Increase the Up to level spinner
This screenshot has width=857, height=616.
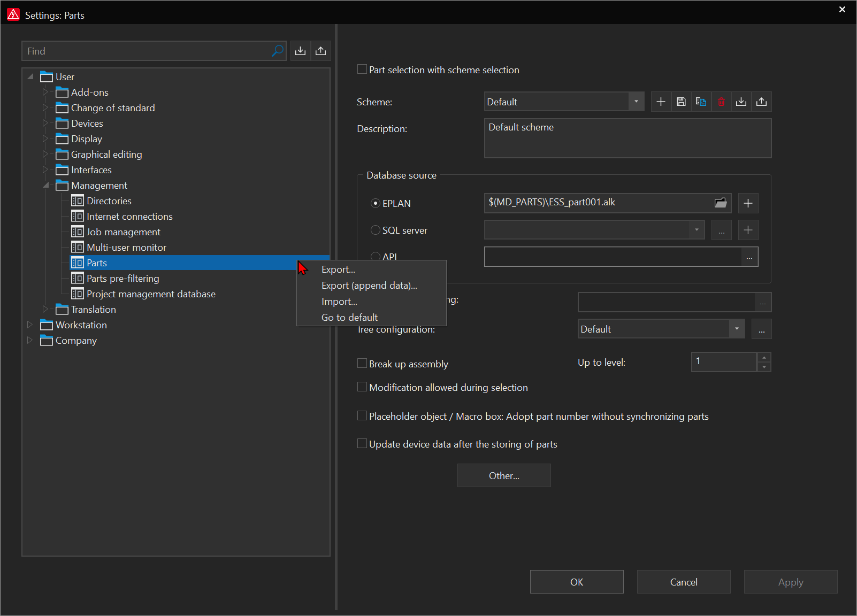(x=764, y=357)
